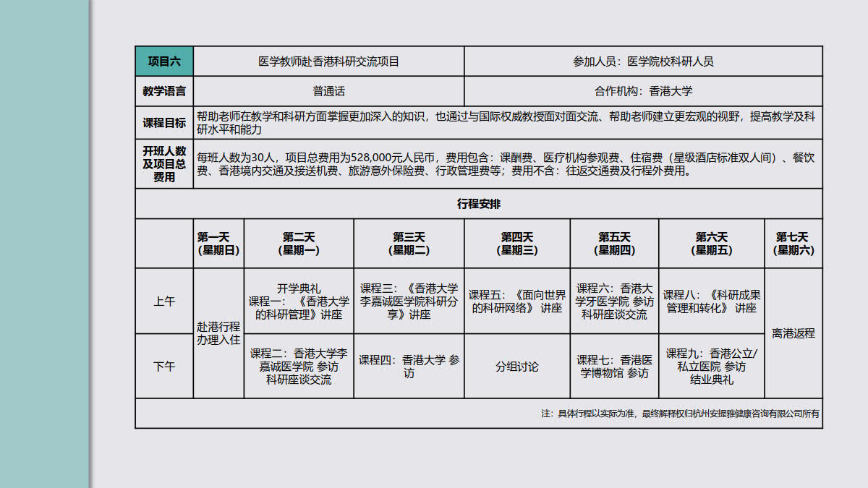The image size is (868, 488).
Task: Click the 上午 row label
Action: click(164, 301)
